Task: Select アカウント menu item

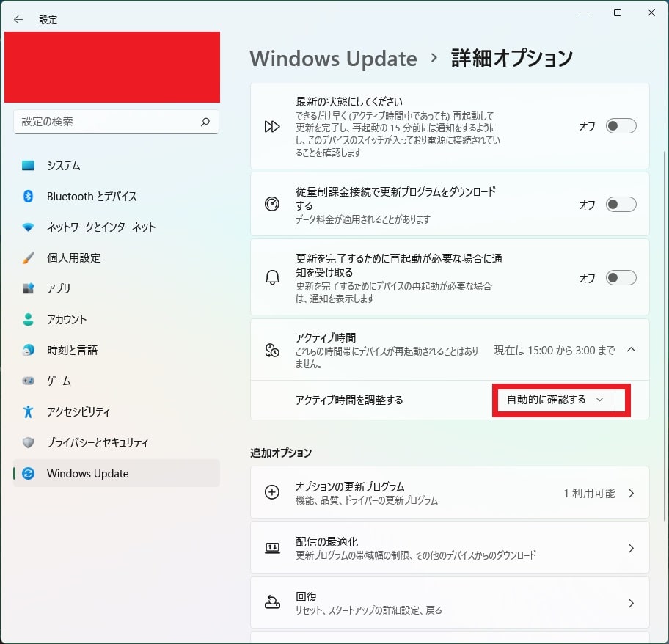Action: click(117, 320)
